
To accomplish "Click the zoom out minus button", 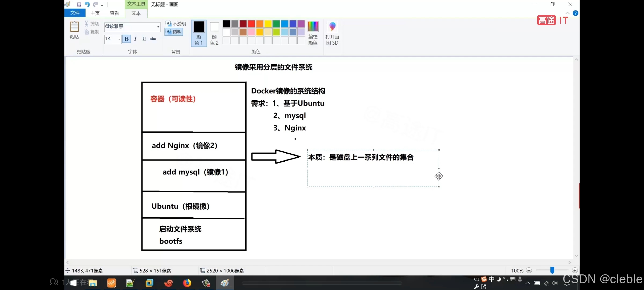I will pyautogui.click(x=529, y=270).
